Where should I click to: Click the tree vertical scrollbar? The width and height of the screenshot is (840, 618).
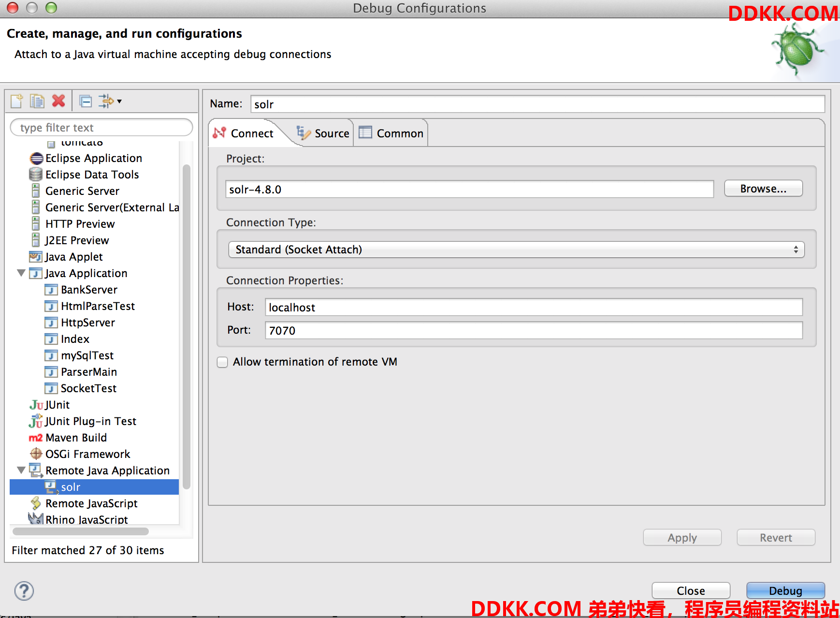[186, 327]
